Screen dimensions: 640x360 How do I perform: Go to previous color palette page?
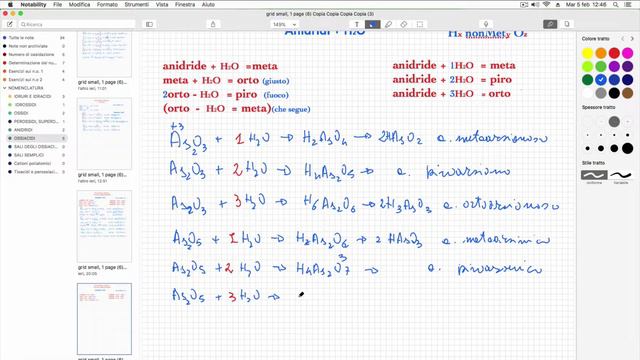tap(622, 39)
